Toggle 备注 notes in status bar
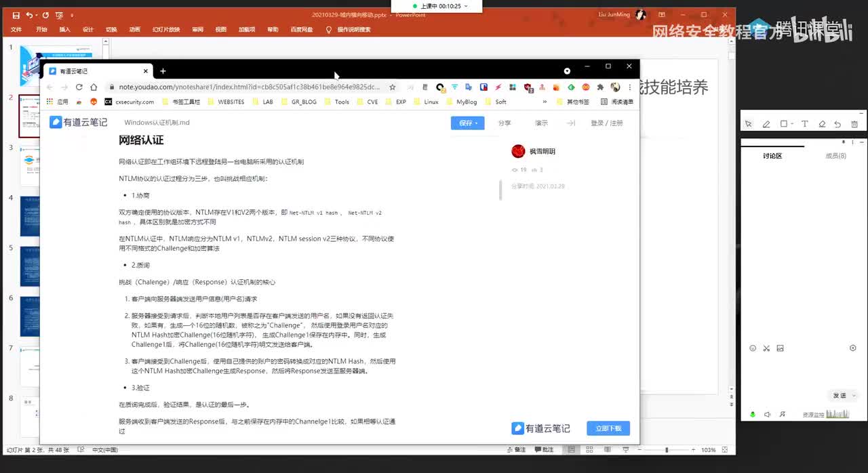868x473 pixels. point(517,450)
